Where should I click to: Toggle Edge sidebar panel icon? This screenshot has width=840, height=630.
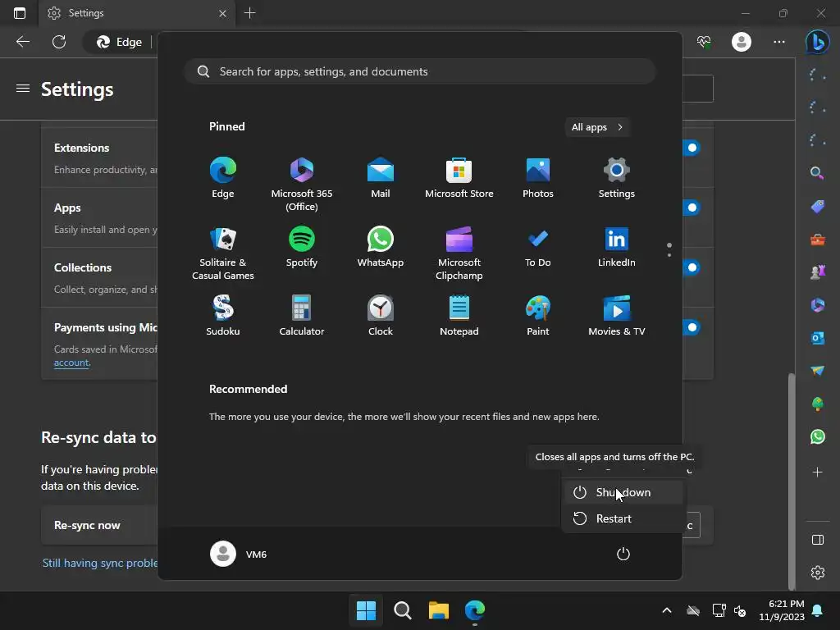[818, 540]
